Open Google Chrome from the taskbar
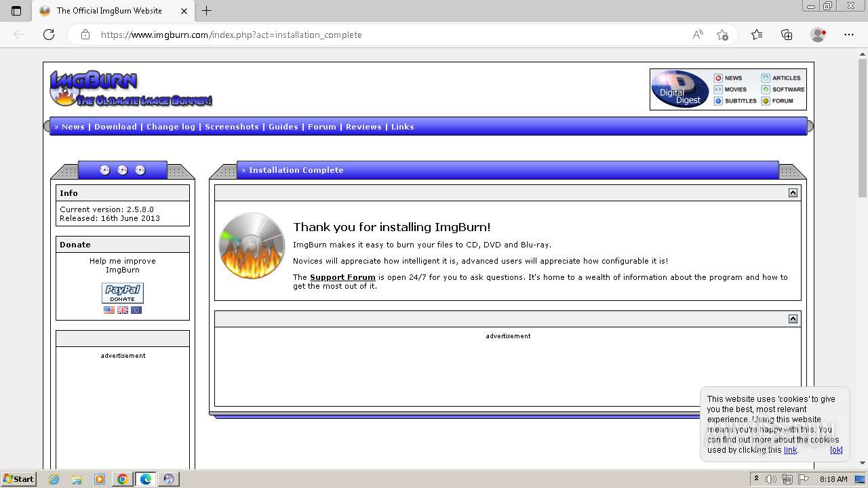 pyautogui.click(x=123, y=479)
